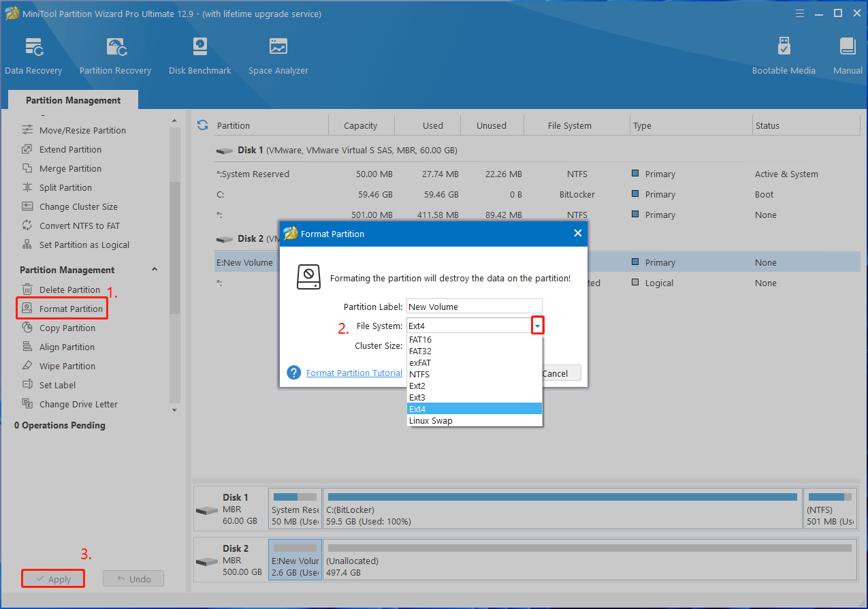This screenshot has height=609, width=868.
Task: Select the Unallocated block on Disk 2
Action: coord(589,560)
